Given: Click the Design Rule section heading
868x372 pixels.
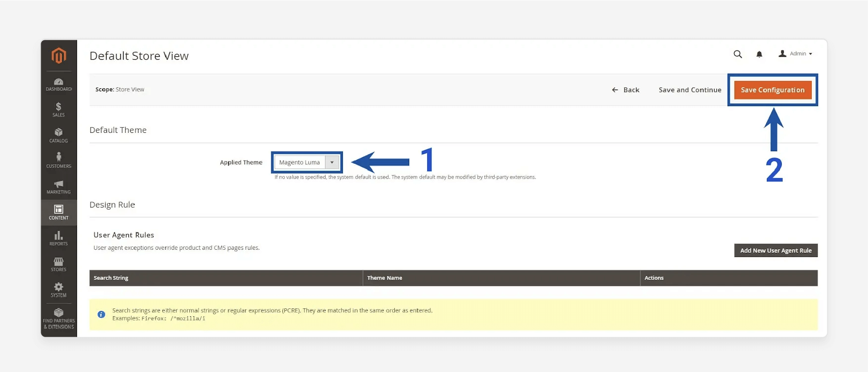Looking at the screenshot, I should [x=112, y=205].
